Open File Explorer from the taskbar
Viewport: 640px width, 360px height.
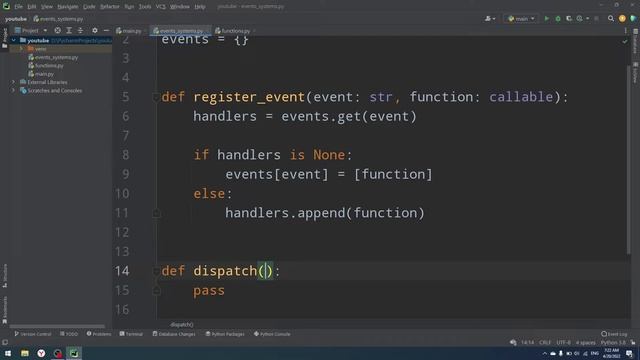(x=24, y=353)
